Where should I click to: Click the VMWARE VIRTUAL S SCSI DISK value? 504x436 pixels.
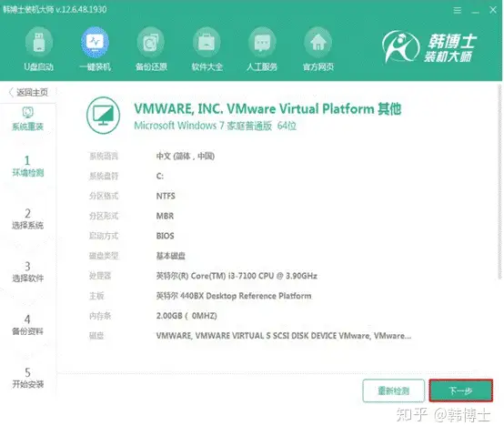284,336
